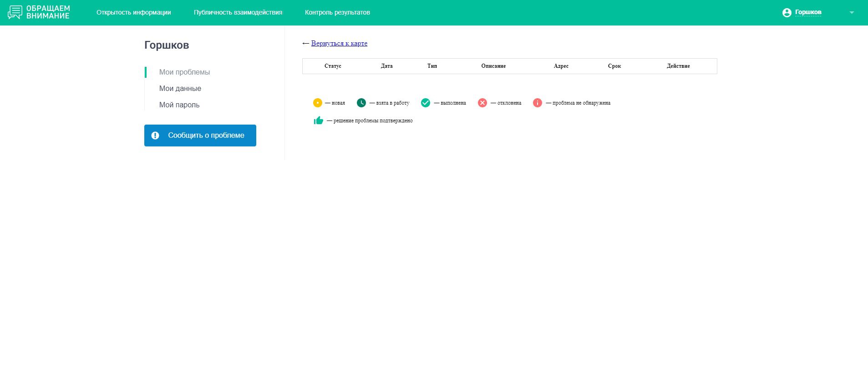This screenshot has height=387, width=868.
Task: Open 'Открытость информации' menu item
Action: [133, 12]
